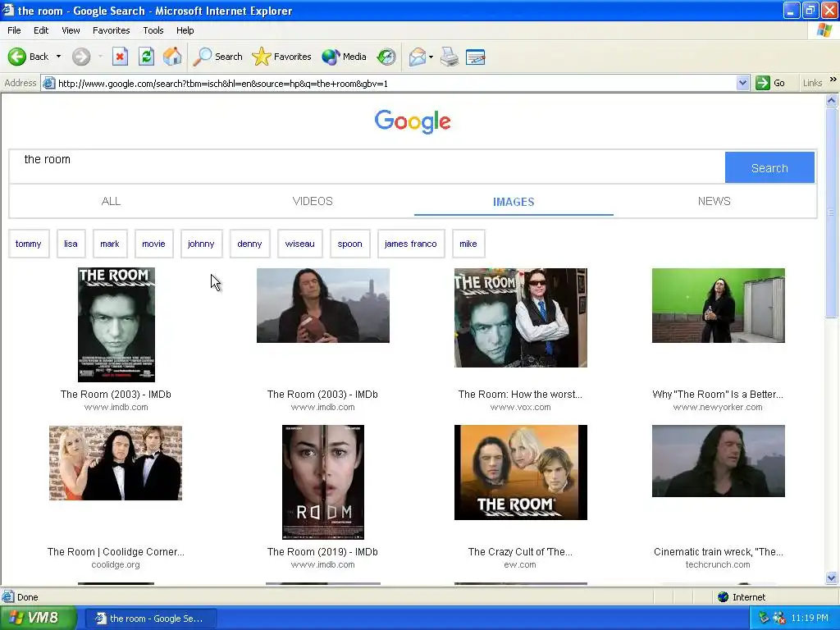Click the blue Search button
Screen dimensions: 840x630
[x=769, y=167]
